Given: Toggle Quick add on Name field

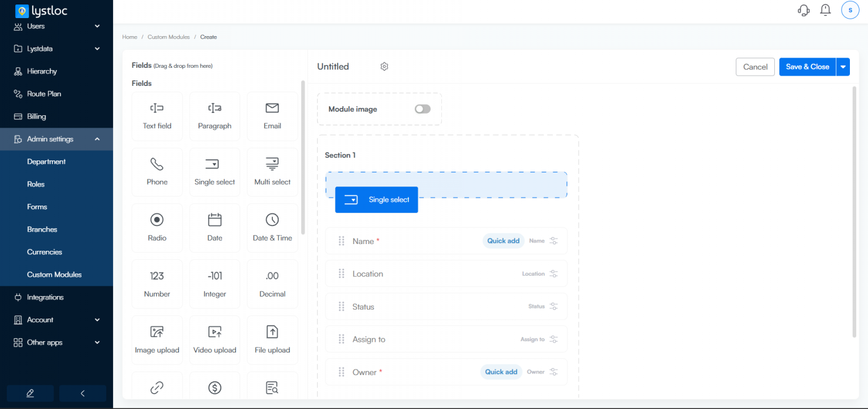Looking at the screenshot, I should coord(503,241).
